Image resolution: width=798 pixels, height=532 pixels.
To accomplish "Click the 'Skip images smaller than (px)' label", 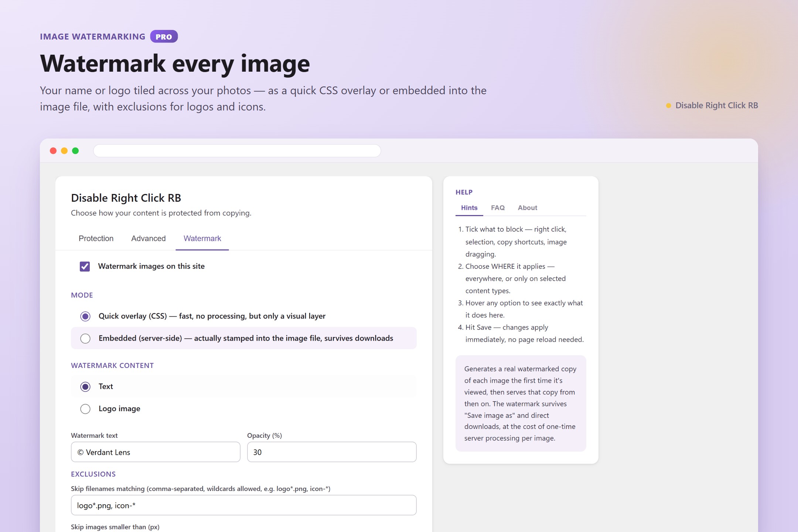I will tap(115, 527).
